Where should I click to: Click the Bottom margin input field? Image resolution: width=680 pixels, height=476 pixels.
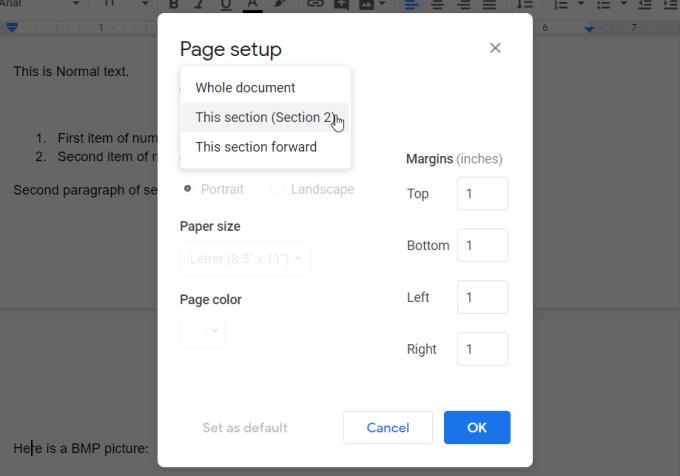point(482,246)
